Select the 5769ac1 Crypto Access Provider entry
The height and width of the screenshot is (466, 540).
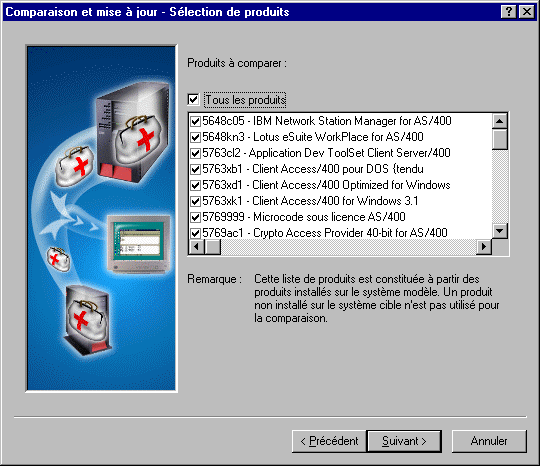[x=325, y=233]
